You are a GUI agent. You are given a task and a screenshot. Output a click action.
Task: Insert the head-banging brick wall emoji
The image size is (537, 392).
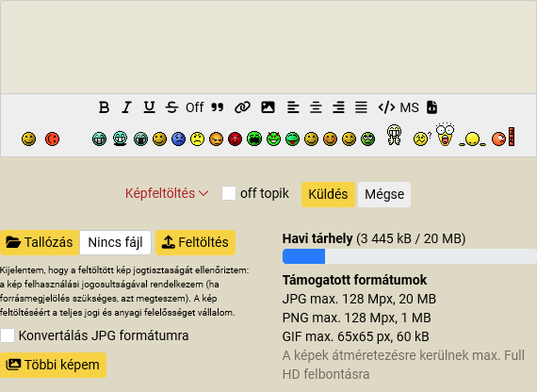503,138
